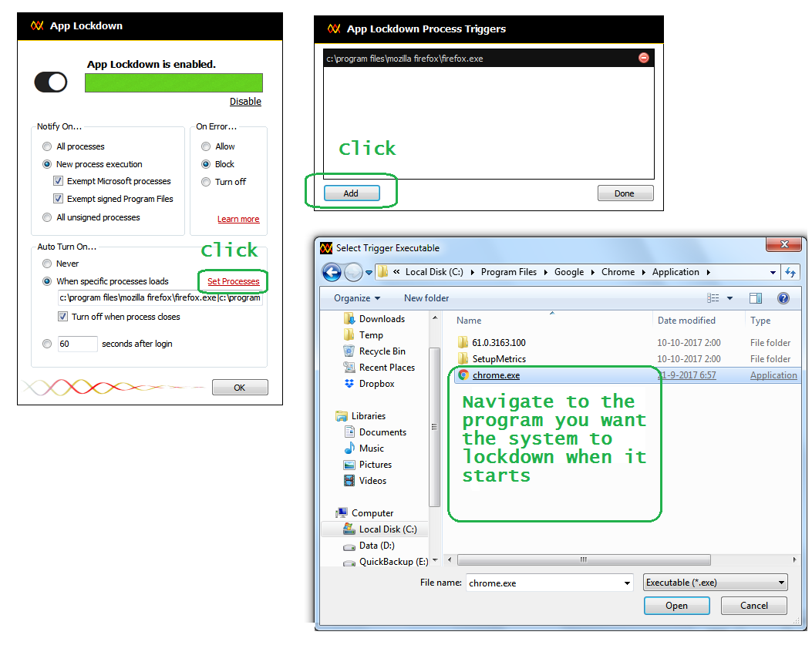Open the Executable (*.exe) file type dropdown
812x645 pixels.
point(715,583)
